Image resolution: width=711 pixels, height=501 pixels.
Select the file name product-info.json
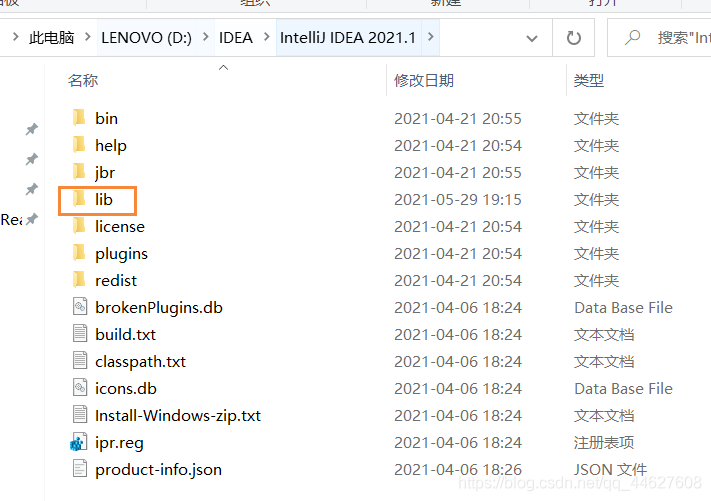[x=158, y=470]
